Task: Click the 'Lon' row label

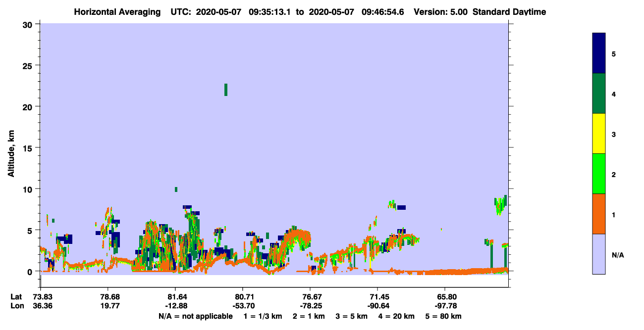Action: point(17,306)
